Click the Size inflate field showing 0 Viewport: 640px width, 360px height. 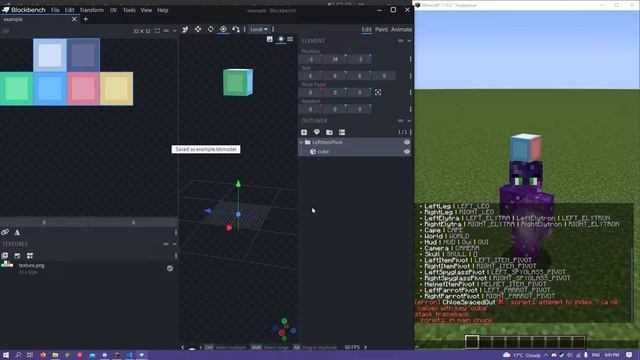(x=384, y=76)
